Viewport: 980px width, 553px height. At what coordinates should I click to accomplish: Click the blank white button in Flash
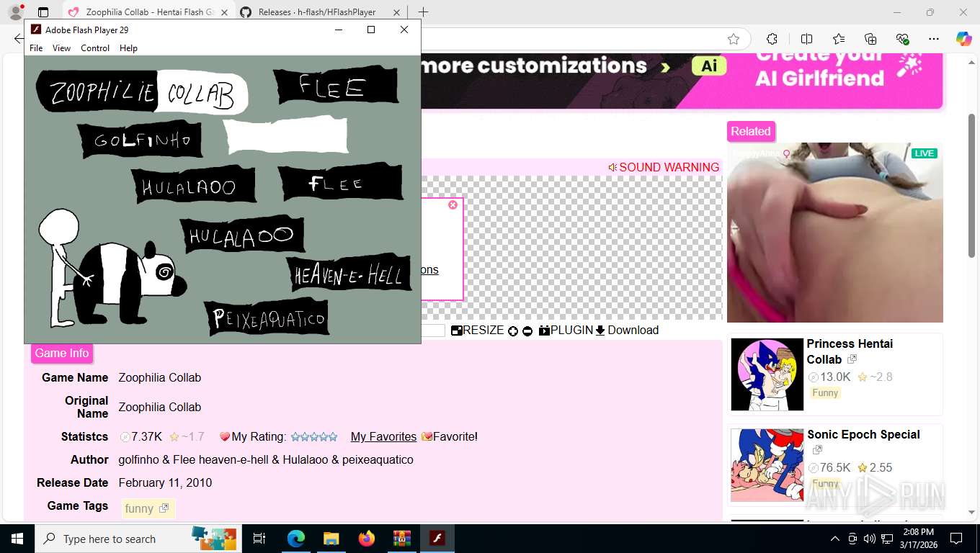(x=285, y=136)
